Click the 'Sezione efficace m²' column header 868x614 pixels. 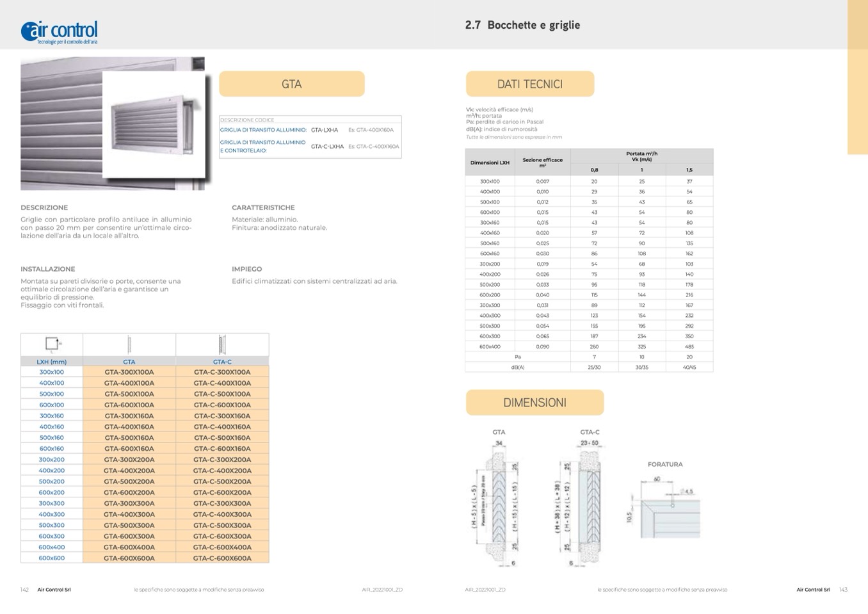542,163
